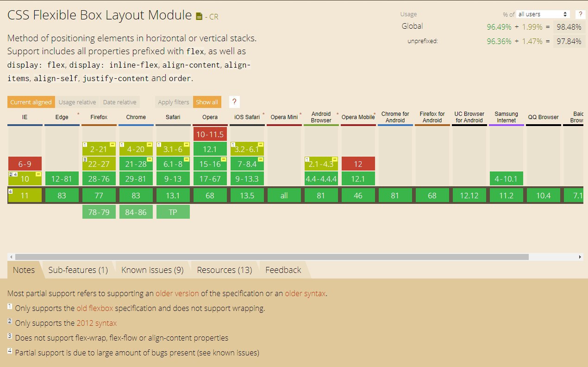The height and width of the screenshot is (367, 588).
Task: Open the Known issues (9) tab
Action: coord(152,270)
